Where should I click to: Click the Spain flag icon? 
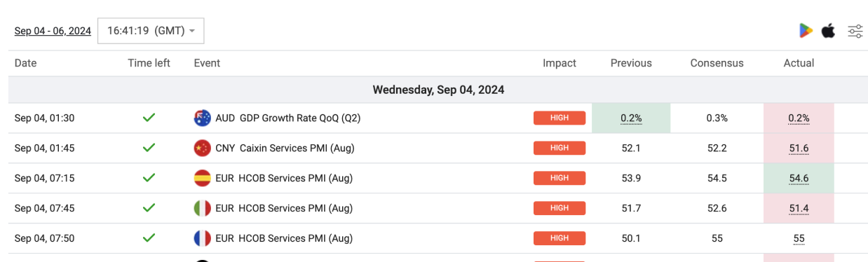click(202, 179)
